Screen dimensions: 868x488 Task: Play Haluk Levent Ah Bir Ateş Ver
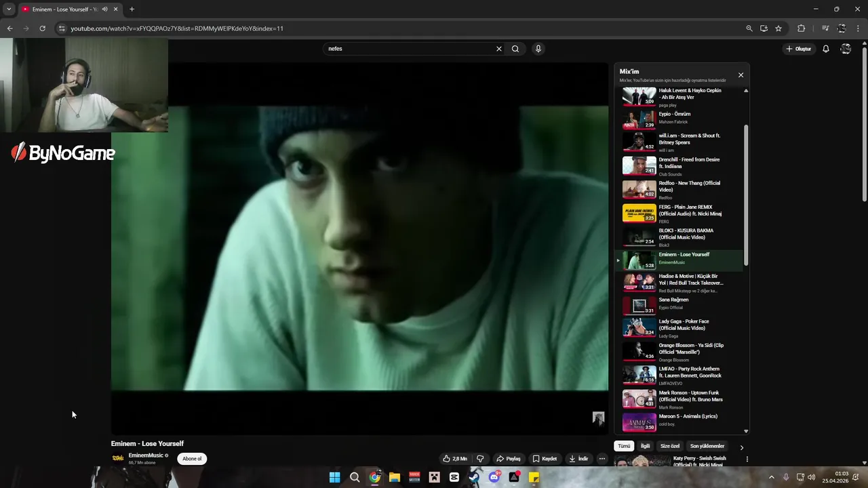679,97
